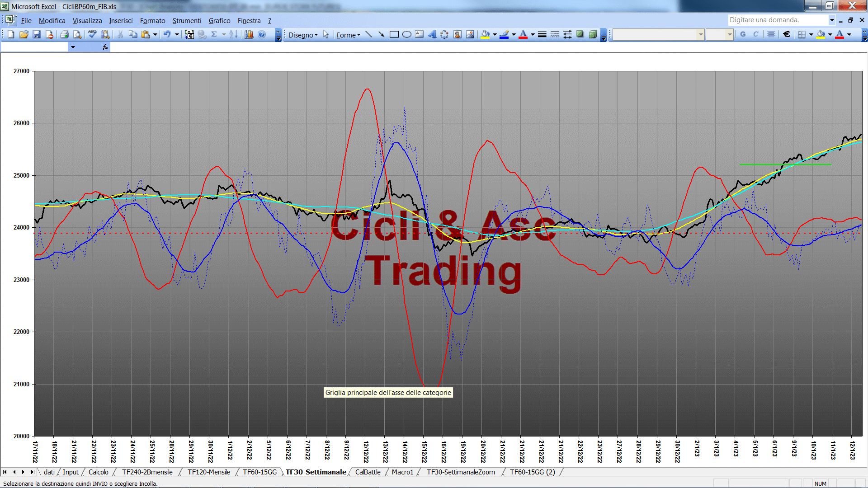Click the Insert Function fx button

(105, 47)
